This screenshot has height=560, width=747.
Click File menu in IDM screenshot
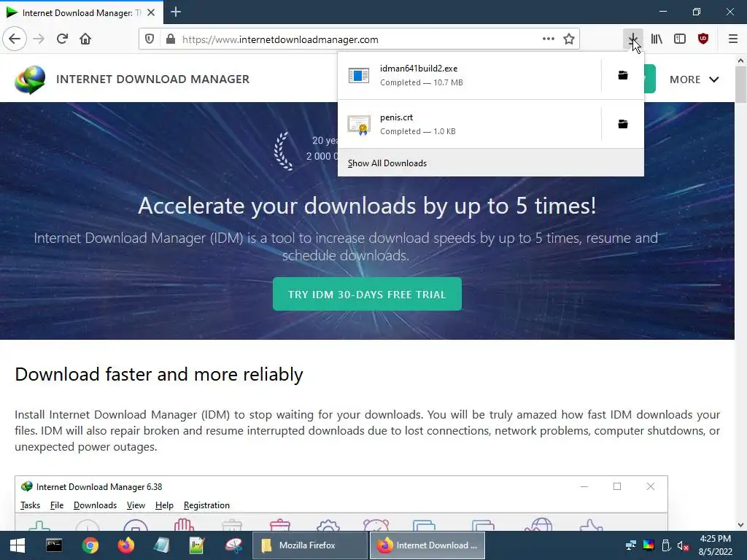[57, 505]
